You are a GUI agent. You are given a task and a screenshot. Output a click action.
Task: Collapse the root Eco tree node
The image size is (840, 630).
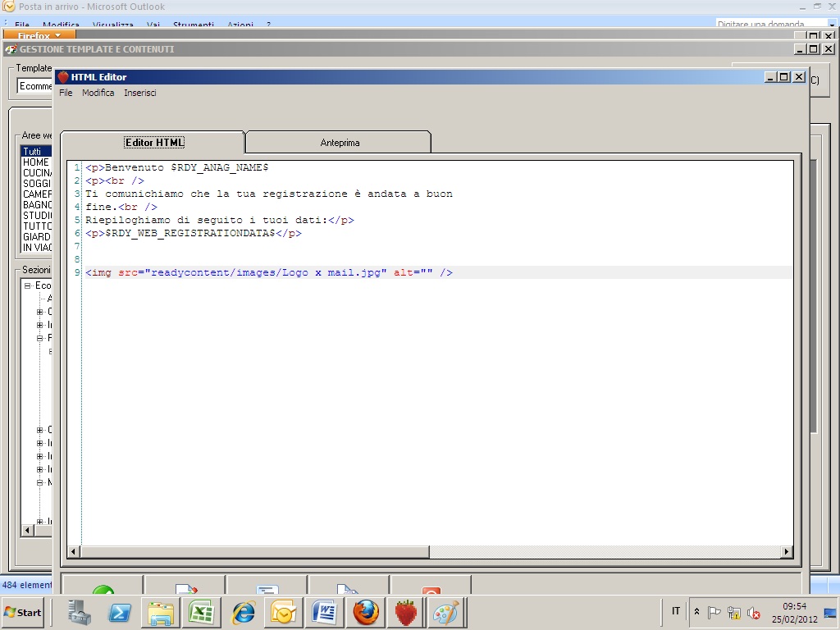click(27, 285)
